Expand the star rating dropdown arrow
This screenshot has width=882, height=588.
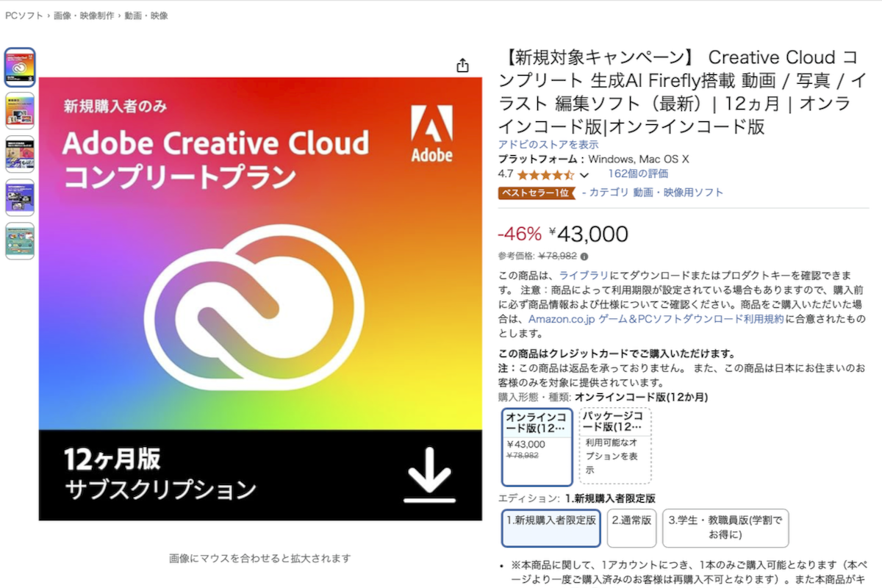point(584,175)
